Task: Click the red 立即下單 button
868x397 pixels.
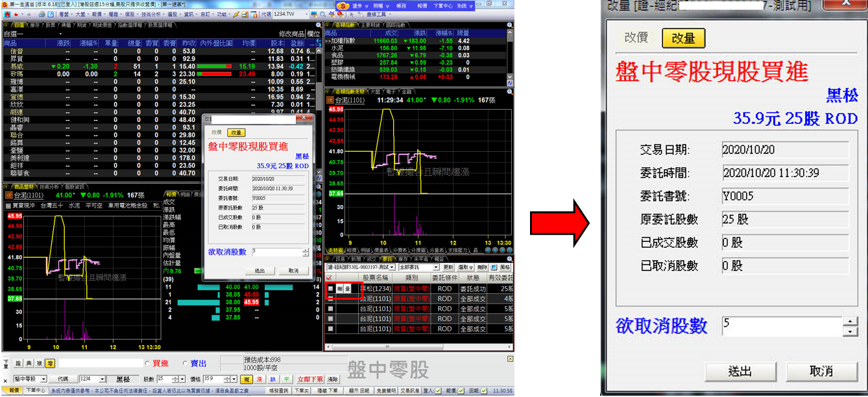Action: pos(309,379)
